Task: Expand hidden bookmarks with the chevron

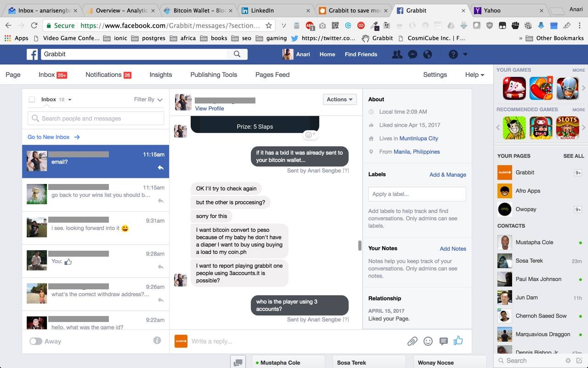Action: (521, 38)
